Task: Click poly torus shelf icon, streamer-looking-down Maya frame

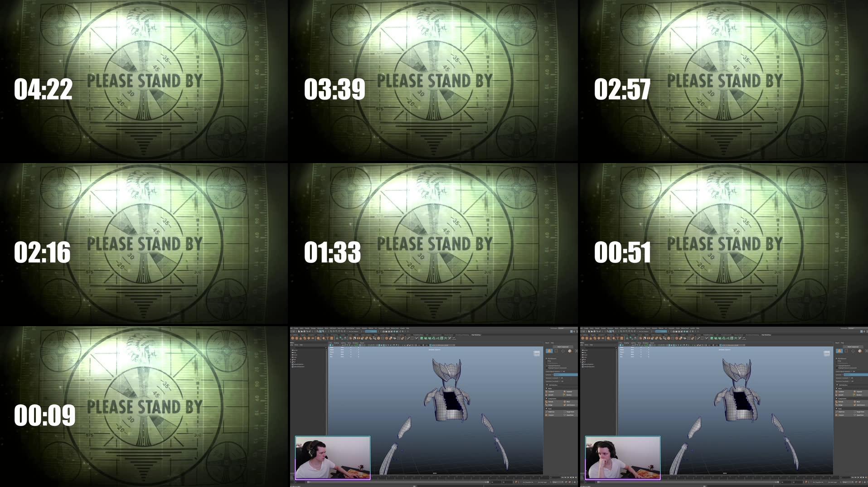Action: (305, 338)
